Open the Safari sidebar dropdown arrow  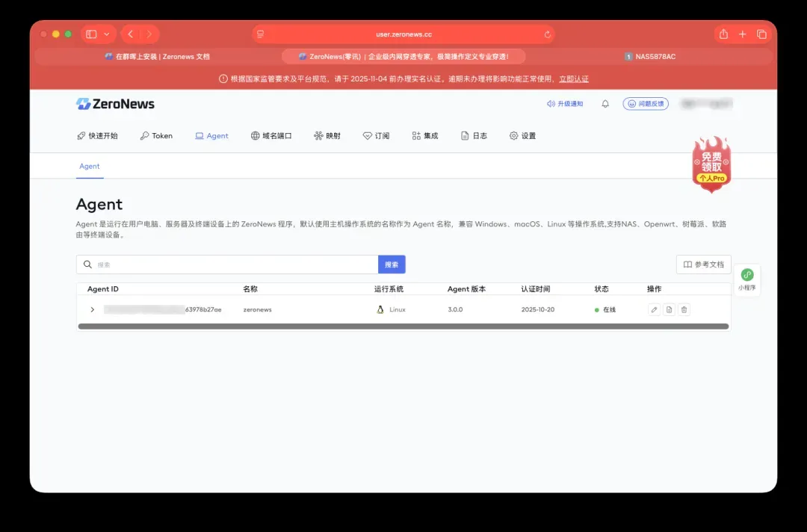tap(107, 34)
